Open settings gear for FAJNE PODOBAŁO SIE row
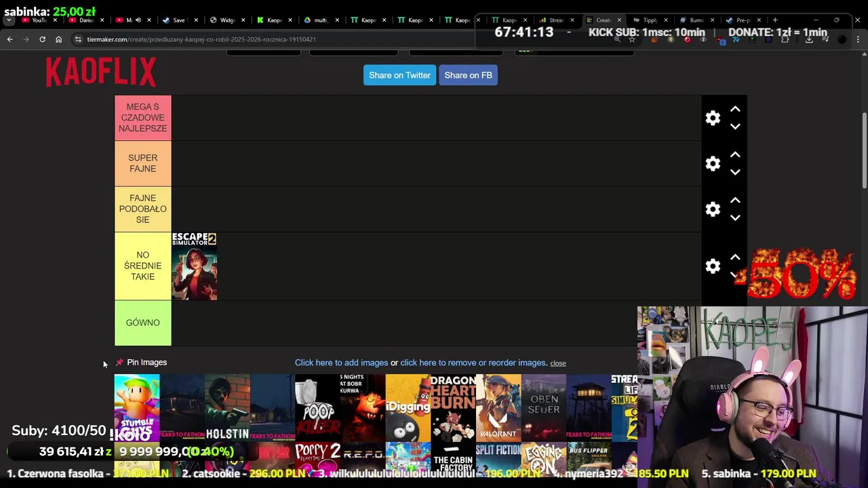868x488 pixels. [713, 209]
